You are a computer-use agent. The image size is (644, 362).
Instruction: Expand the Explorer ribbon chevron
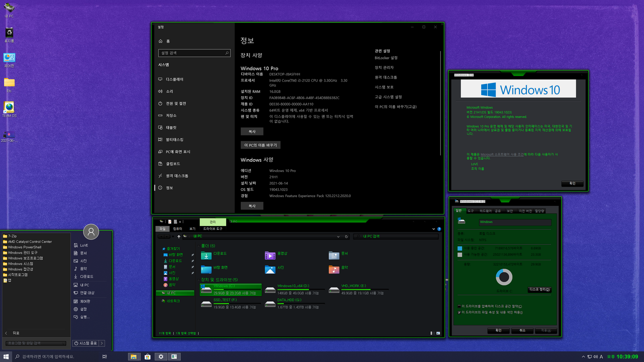click(x=433, y=229)
